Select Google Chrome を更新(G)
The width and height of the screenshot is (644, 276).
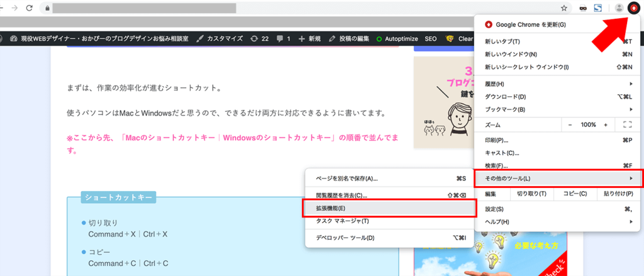click(x=557, y=25)
